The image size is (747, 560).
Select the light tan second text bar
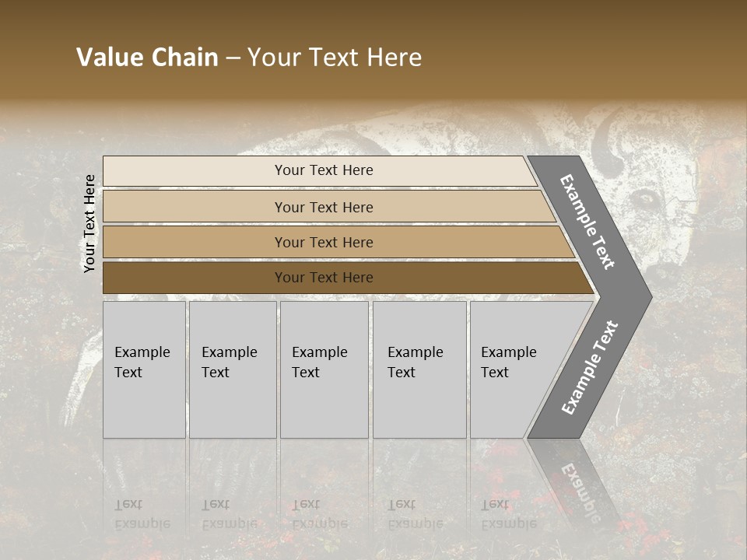point(328,206)
